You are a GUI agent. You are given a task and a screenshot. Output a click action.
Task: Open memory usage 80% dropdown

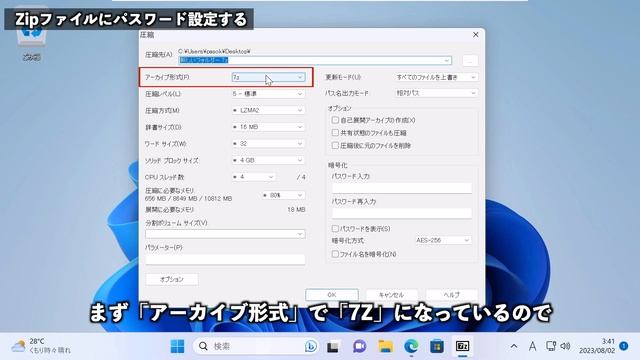coord(283,195)
